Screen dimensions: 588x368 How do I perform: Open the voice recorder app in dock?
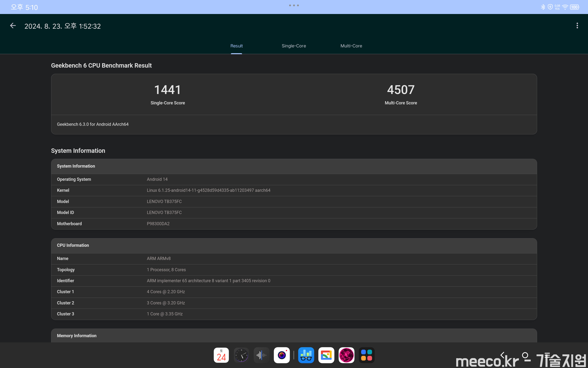[261, 355]
